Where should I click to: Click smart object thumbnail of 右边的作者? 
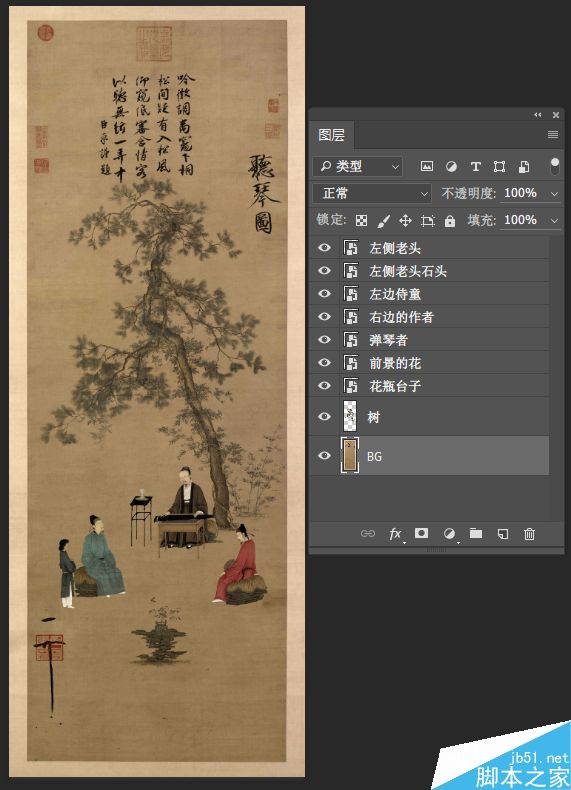[x=350, y=316]
